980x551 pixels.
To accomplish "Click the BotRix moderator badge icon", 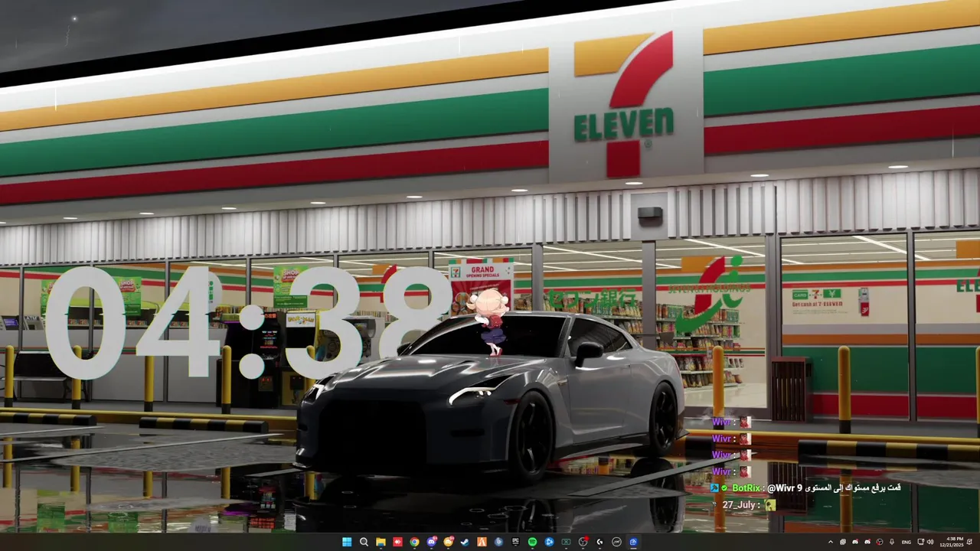I will click(714, 487).
